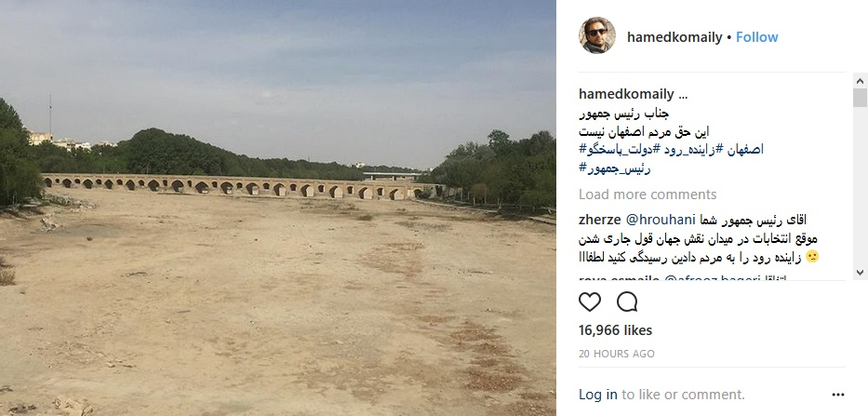The height and width of the screenshot is (416, 868).
Task: Log in to like or comment
Action: (x=598, y=395)
